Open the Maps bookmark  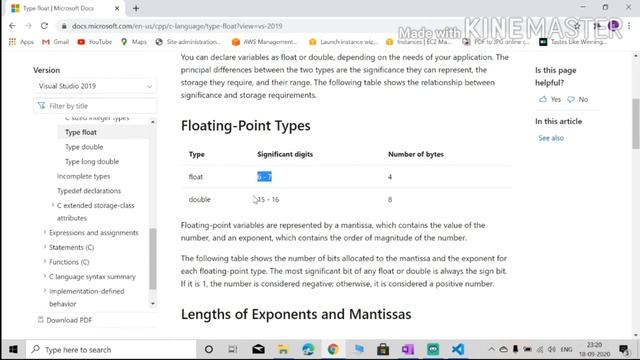(x=134, y=42)
